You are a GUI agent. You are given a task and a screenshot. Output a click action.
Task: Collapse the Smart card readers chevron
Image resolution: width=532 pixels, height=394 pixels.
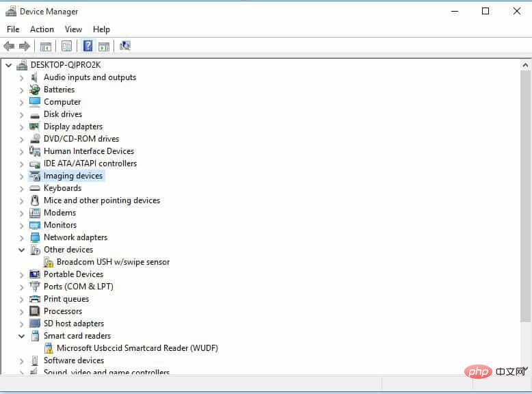click(22, 336)
